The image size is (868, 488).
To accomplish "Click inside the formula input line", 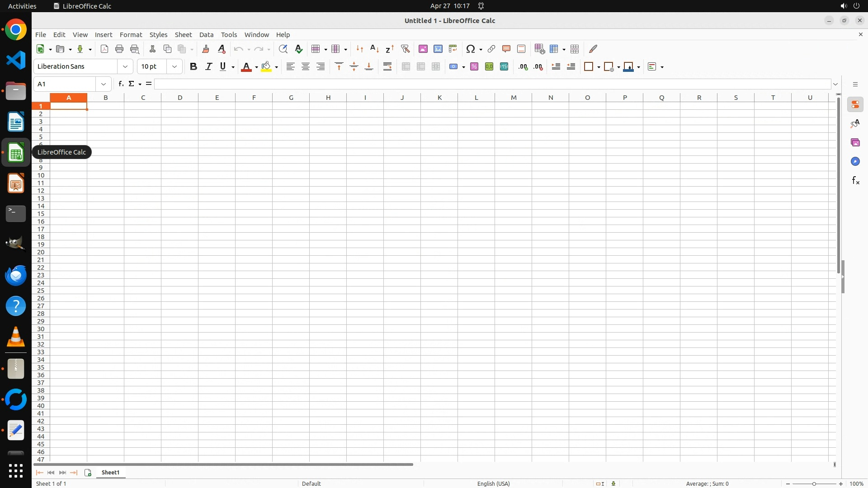I will (x=492, y=84).
